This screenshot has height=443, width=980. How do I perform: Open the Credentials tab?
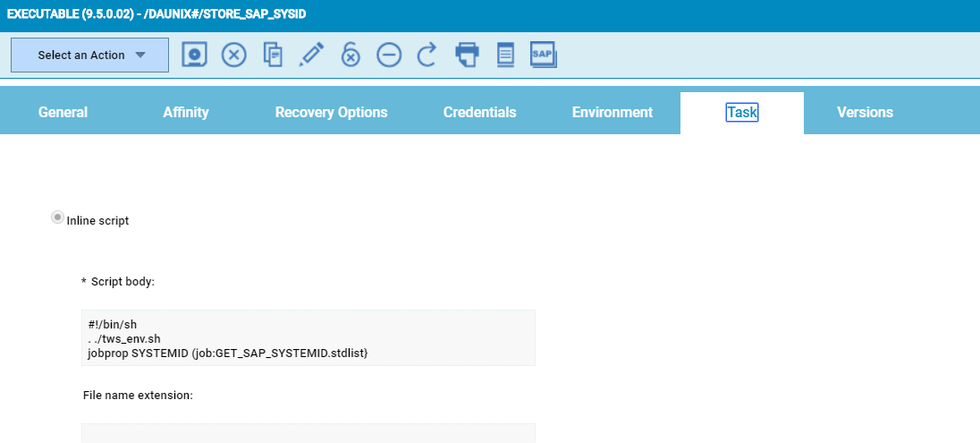[479, 113]
